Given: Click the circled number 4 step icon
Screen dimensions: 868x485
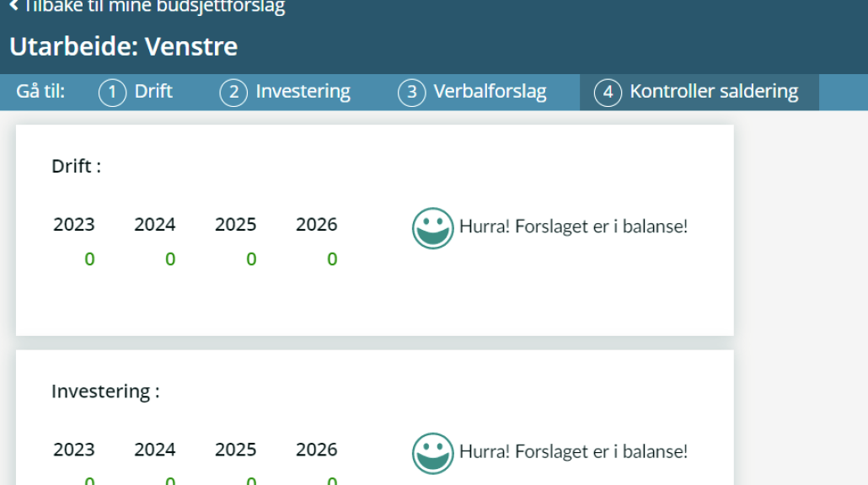Looking at the screenshot, I should 608,93.
